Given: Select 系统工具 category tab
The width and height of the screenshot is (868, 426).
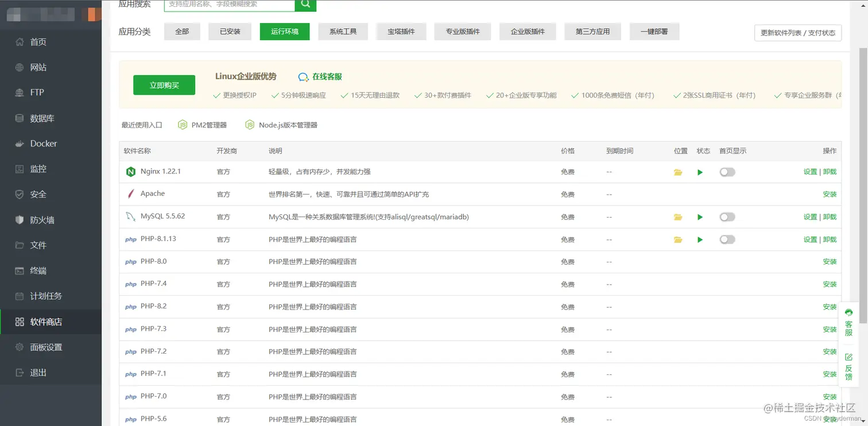Looking at the screenshot, I should (x=343, y=32).
